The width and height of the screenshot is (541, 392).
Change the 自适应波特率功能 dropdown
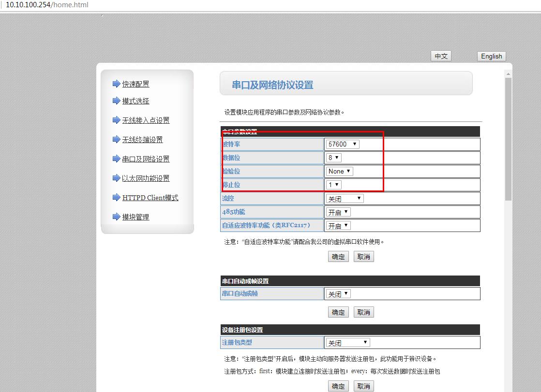pyautogui.click(x=338, y=226)
